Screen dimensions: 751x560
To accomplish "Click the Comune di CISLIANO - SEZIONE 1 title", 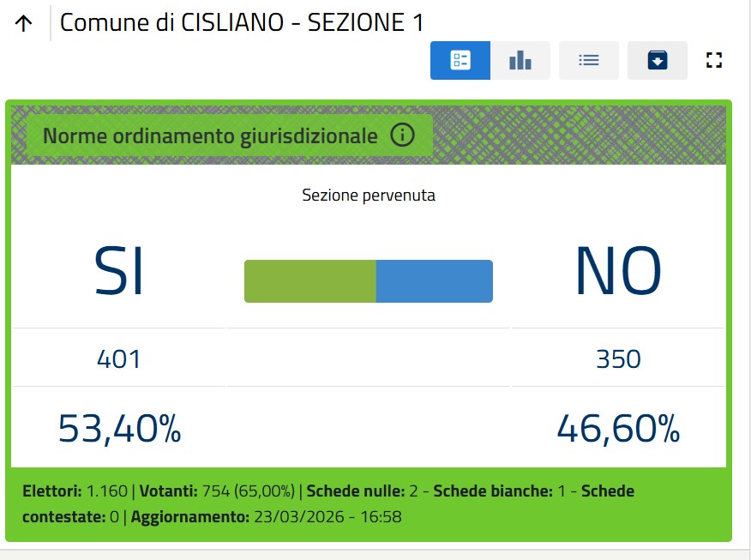I will (x=242, y=23).
